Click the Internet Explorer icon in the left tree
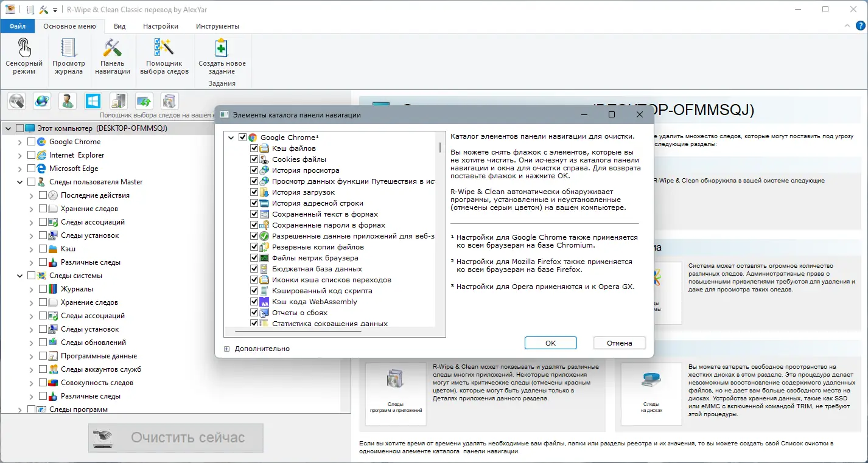868x463 pixels. (x=42, y=155)
